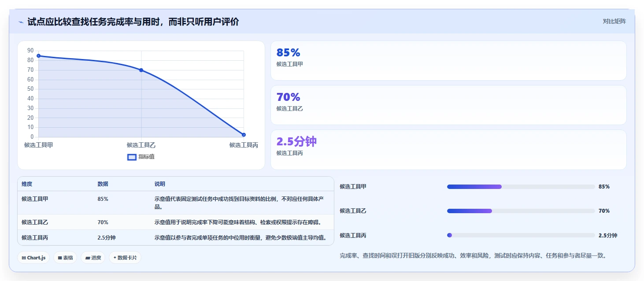
Task: Click the 对比矩阵 label in the header
Action: click(x=614, y=21)
